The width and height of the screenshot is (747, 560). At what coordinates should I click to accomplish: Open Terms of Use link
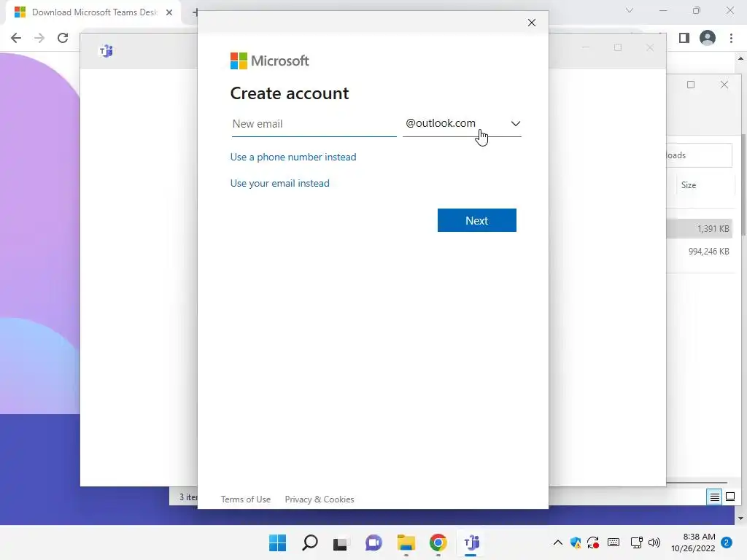245,499
